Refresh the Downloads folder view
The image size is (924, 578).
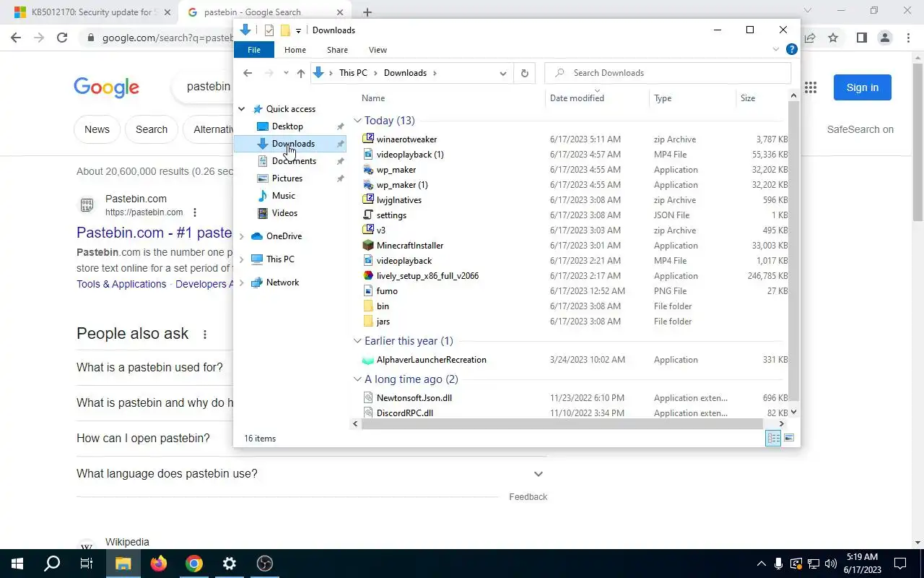525,73
